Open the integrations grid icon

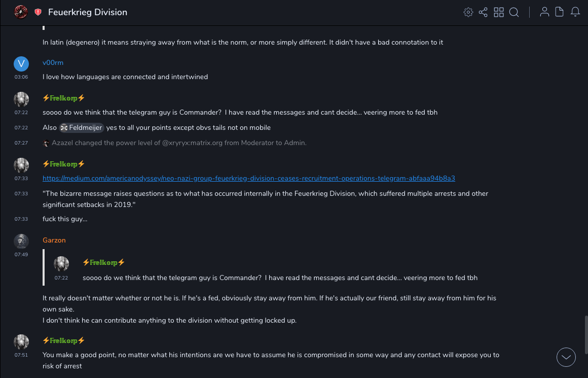click(x=499, y=12)
